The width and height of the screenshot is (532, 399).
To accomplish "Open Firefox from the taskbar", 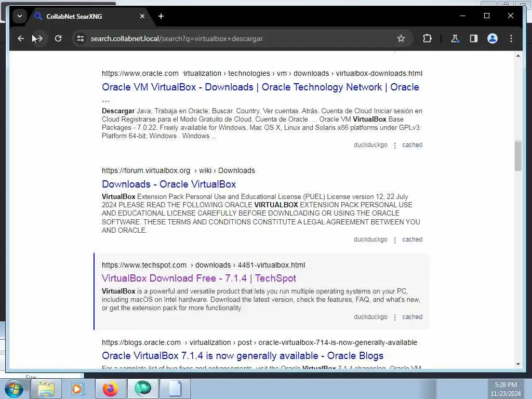I will point(110,389).
